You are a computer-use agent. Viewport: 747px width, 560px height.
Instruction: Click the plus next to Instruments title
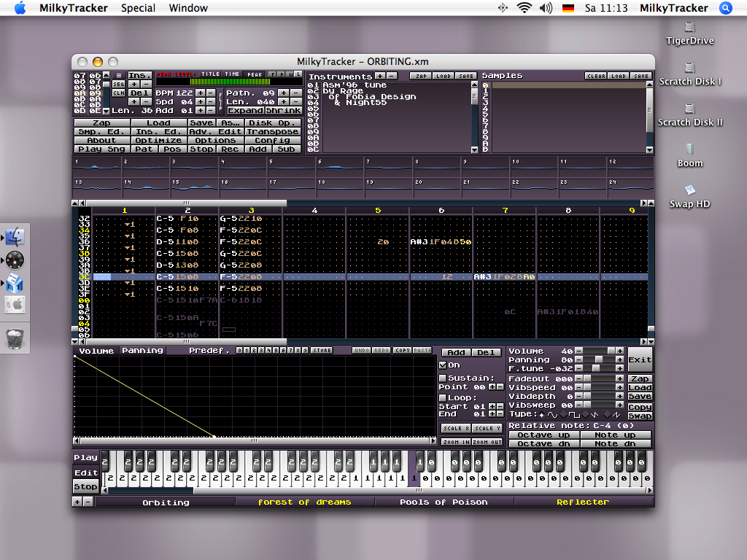tap(380, 76)
